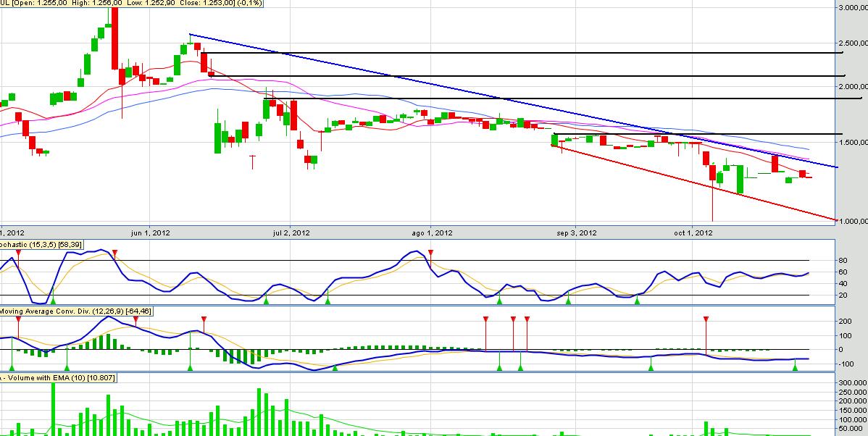Click the leftmost red sell arrow in Stochastic panel
Screen dimensions: 868x436
coord(18,253)
